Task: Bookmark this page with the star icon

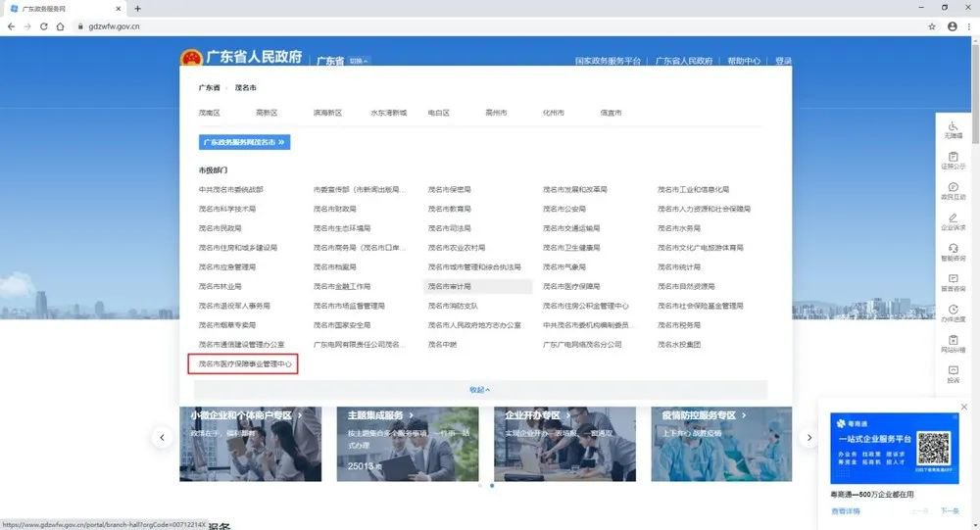Action: point(932,26)
